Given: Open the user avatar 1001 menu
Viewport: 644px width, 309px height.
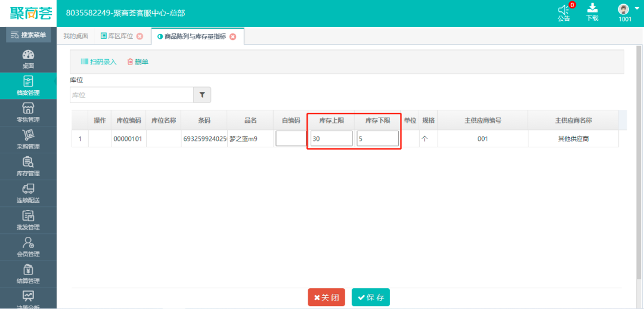Looking at the screenshot, I should click(x=624, y=13).
